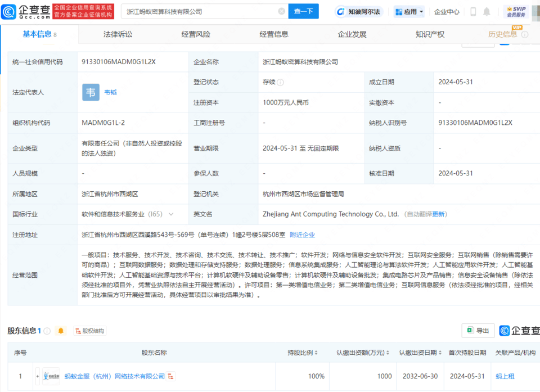Click the info icon beside 存续 status
Viewport: 540px width, 392px height.
[x=280, y=82]
